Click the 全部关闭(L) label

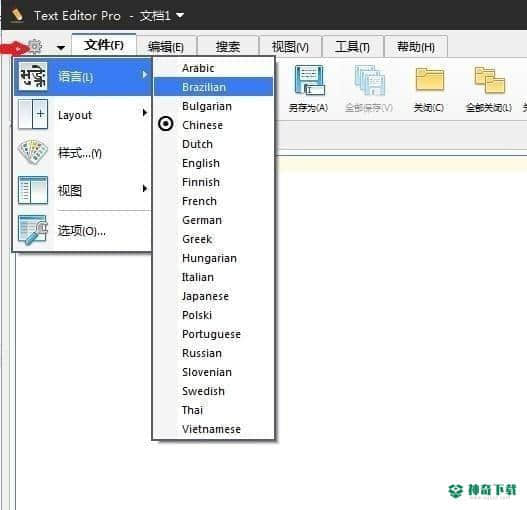489,108
